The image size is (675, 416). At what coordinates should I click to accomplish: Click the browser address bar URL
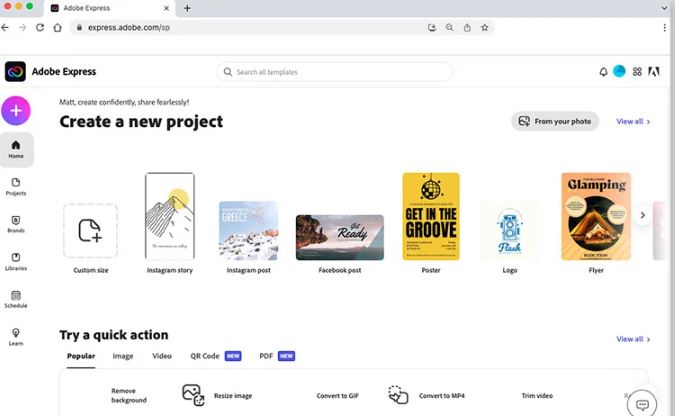(129, 28)
